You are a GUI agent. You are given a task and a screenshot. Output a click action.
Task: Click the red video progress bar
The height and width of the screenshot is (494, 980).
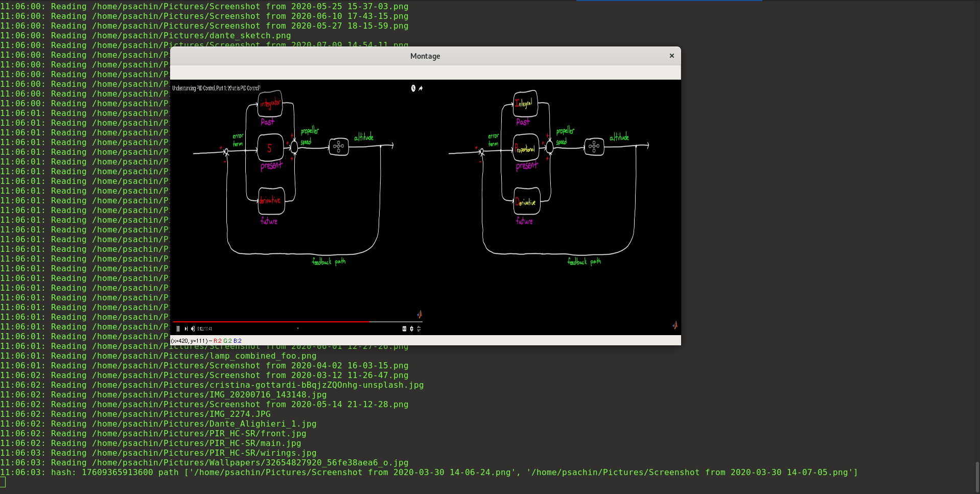tap(271, 322)
